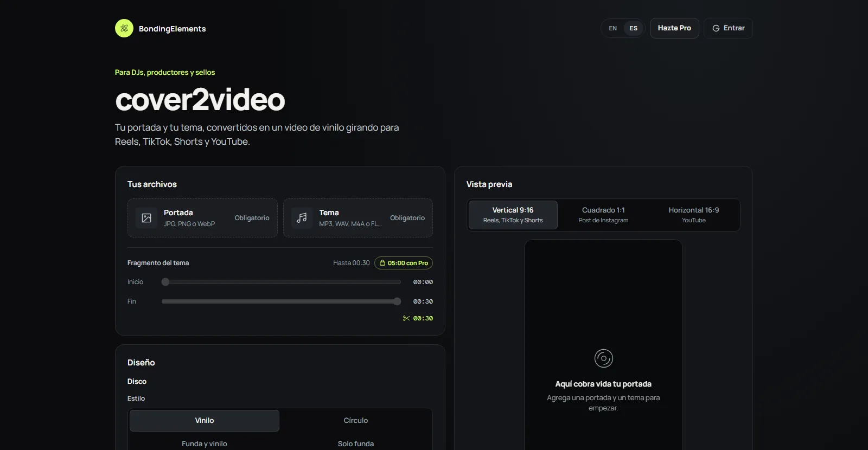Select the Cuadrado 1:1 format tab
Image resolution: width=868 pixels, height=450 pixels.
click(603, 215)
